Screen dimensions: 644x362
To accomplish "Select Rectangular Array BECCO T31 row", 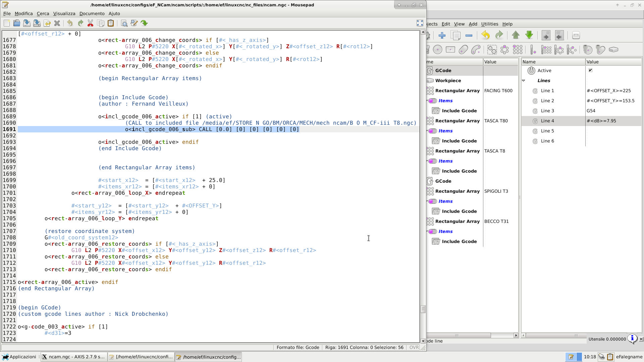I will [472, 221].
